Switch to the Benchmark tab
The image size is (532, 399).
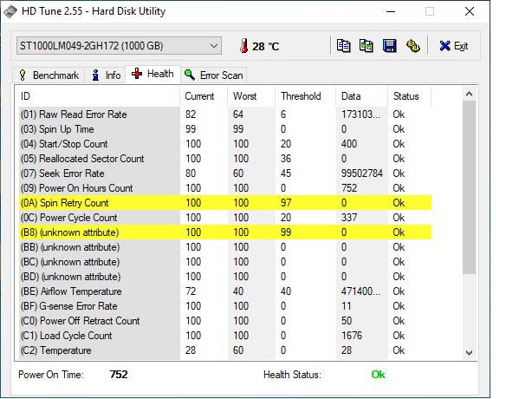(49, 75)
